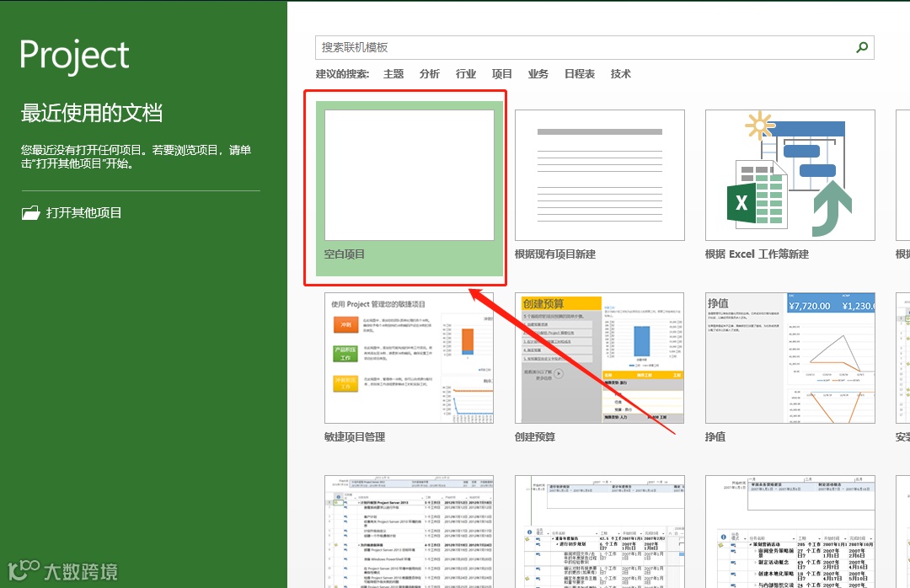Viewport: 910px width, 588px height.
Task: Click the search magnifier icon
Action: coord(862,48)
